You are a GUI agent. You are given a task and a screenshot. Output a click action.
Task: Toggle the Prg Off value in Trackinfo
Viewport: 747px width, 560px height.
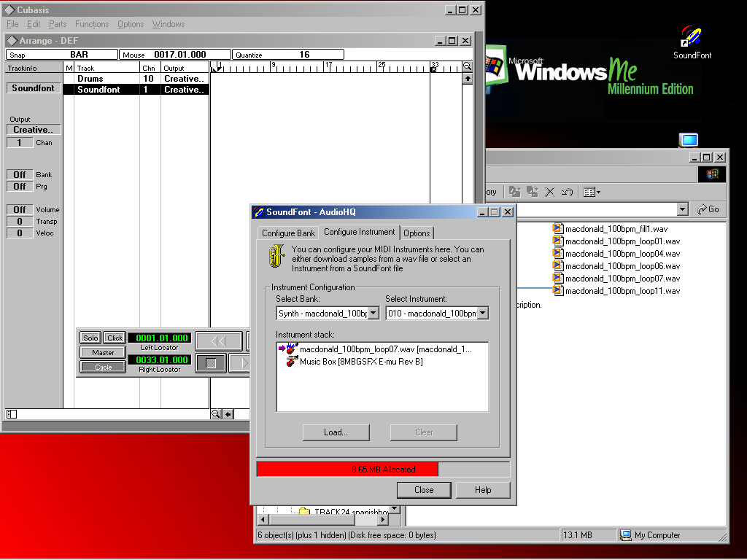coord(20,186)
